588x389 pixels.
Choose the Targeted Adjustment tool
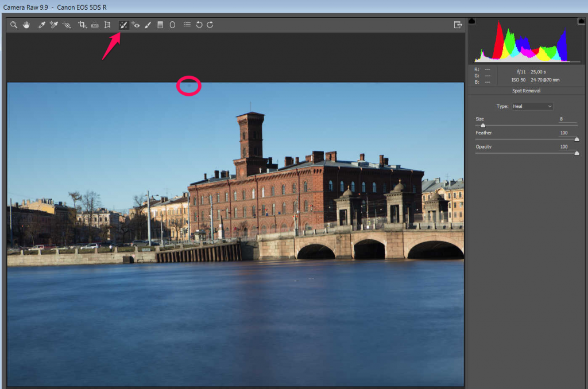point(67,25)
